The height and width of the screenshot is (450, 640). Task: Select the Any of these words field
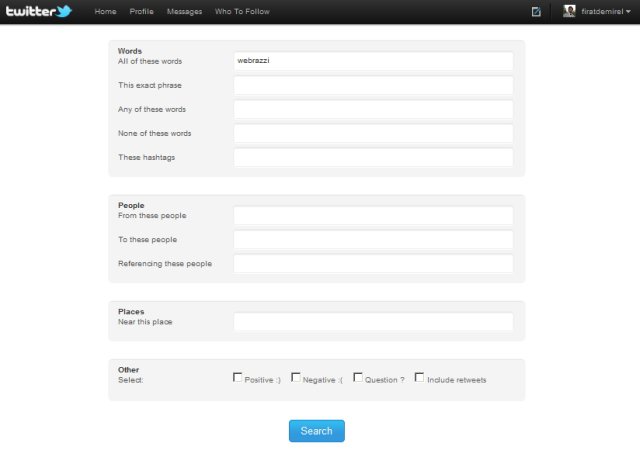(373, 109)
